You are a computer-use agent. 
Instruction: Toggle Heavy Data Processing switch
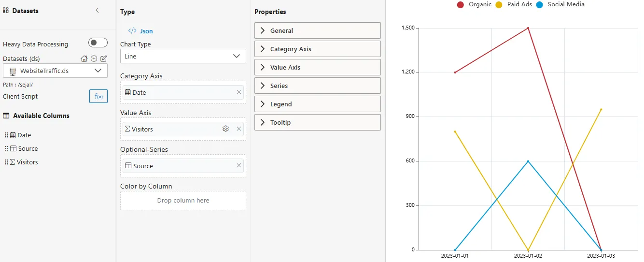pyautogui.click(x=98, y=43)
